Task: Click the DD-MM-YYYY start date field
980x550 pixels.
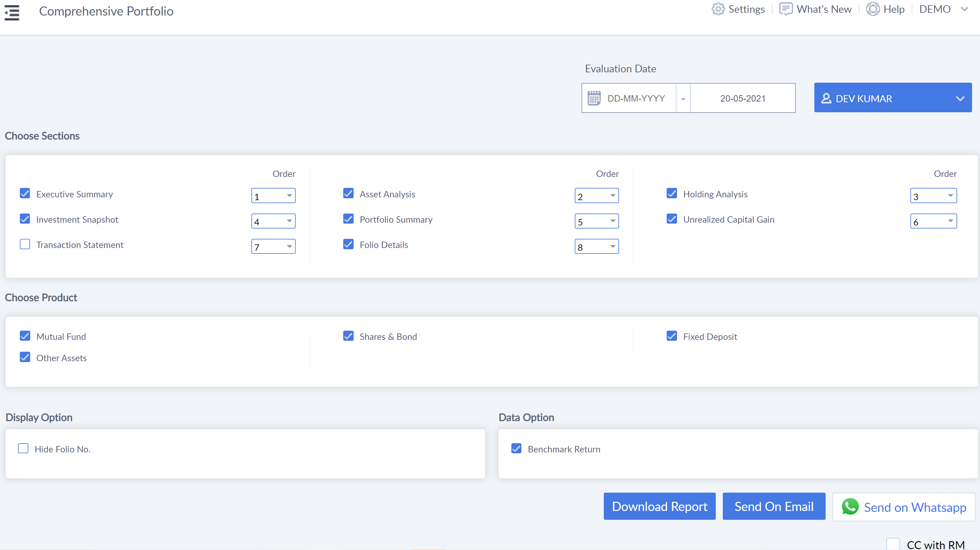Action: (x=636, y=98)
